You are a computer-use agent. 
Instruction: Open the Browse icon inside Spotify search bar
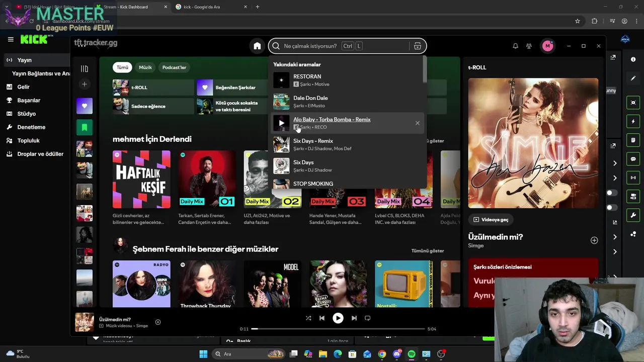[417, 46]
